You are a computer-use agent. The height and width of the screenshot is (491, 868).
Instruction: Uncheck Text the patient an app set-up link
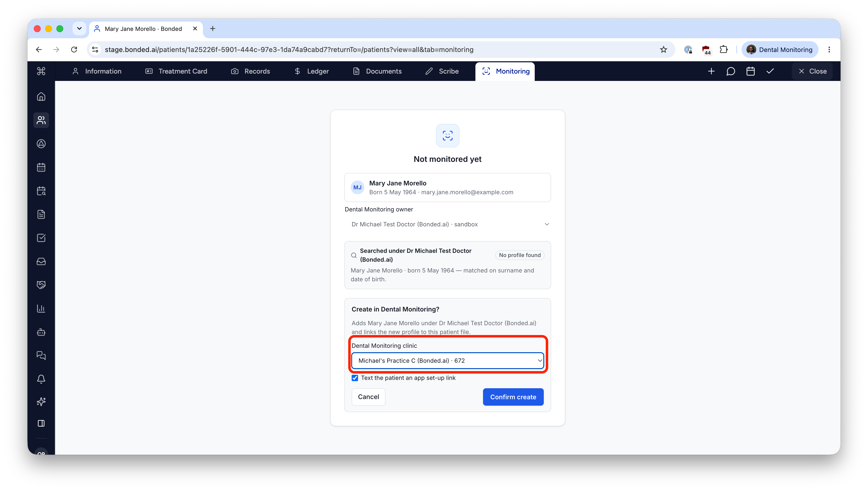click(355, 378)
